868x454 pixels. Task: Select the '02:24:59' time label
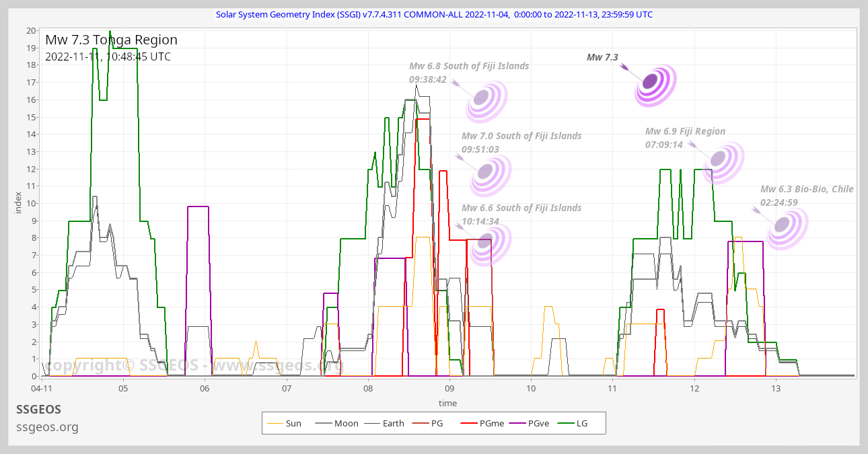(779, 202)
